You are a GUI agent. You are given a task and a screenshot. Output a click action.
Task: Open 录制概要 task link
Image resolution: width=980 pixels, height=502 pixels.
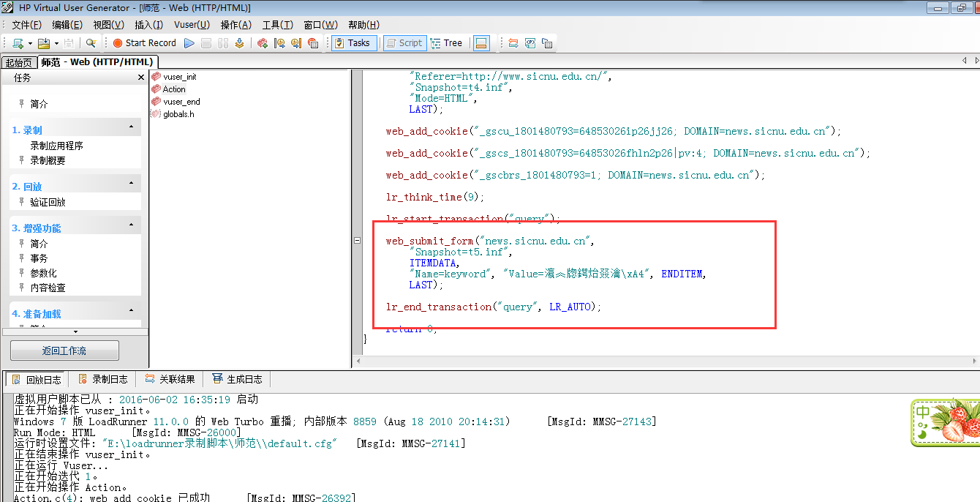tap(48, 160)
